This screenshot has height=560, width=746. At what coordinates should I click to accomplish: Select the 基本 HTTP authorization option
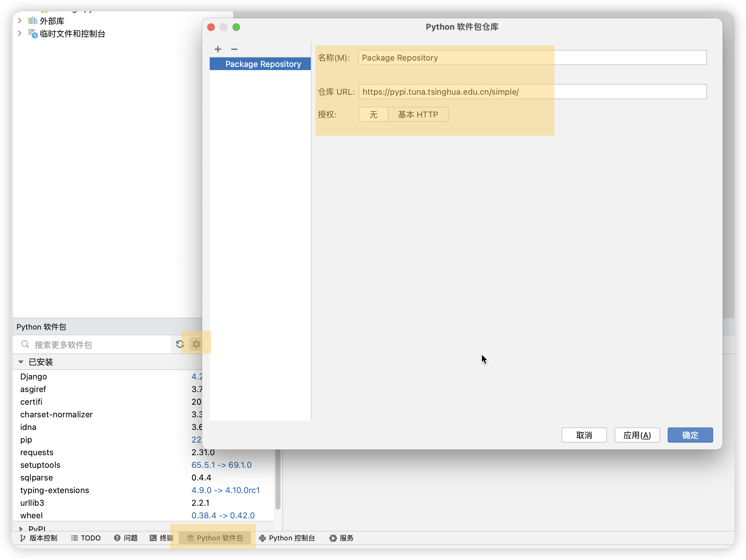[418, 115]
